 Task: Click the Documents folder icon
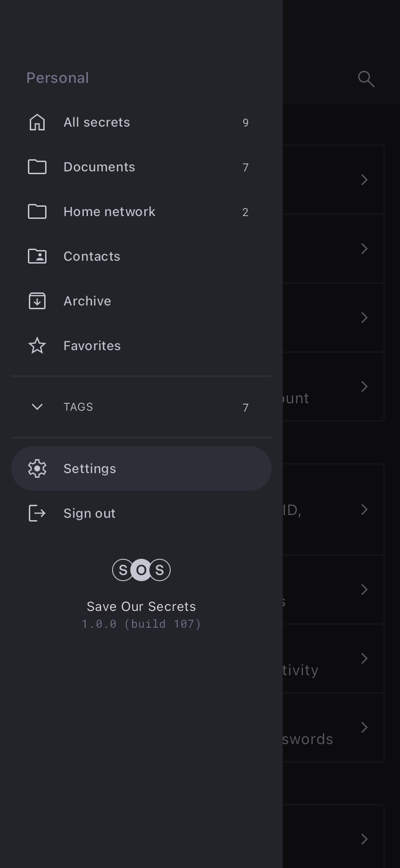[37, 167]
